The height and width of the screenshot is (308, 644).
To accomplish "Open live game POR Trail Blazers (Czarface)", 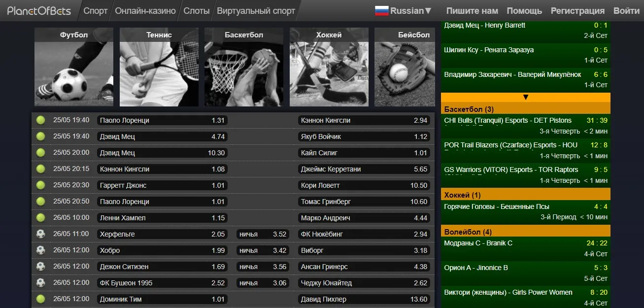I will point(525,151).
